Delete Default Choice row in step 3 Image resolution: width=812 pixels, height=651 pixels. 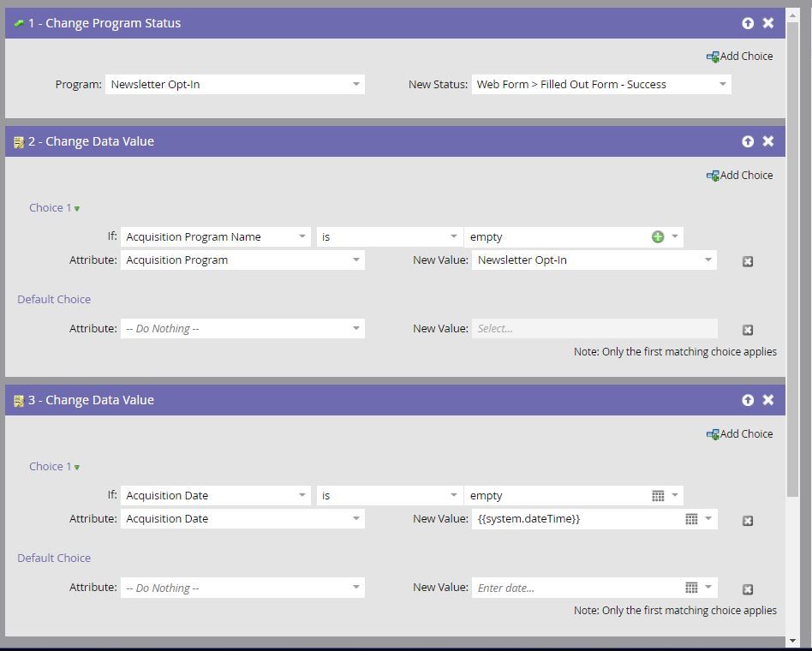coord(748,589)
